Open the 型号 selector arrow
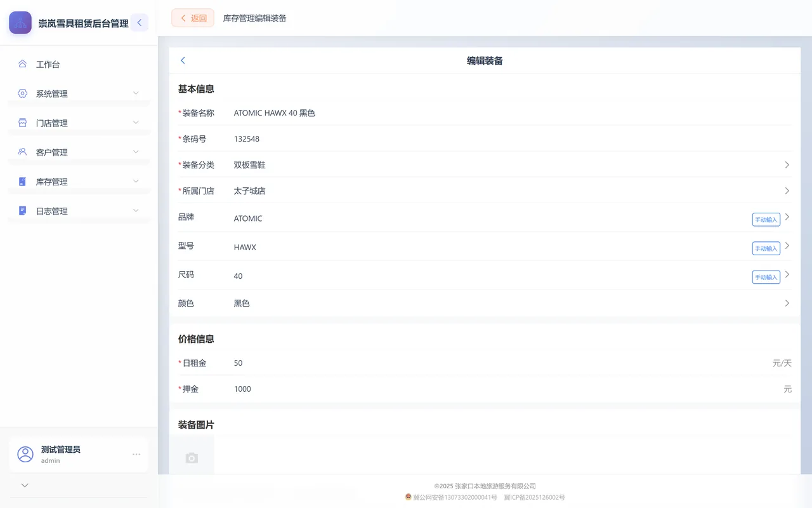 (787, 246)
